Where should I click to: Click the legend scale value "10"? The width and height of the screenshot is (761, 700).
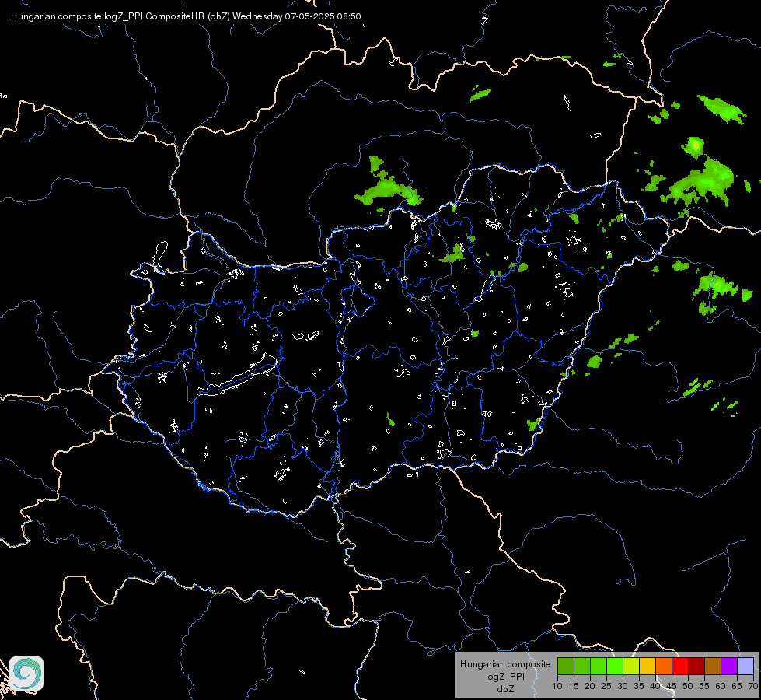pyautogui.click(x=557, y=686)
